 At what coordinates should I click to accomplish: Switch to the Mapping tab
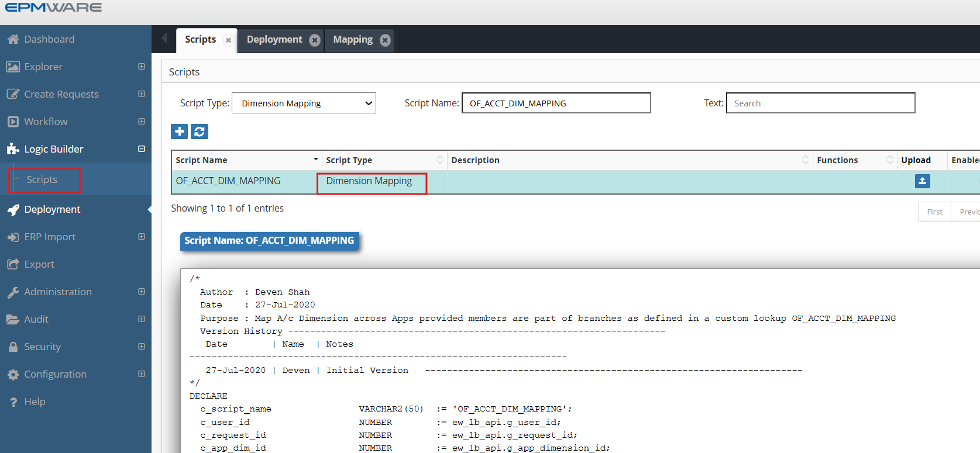(x=352, y=40)
